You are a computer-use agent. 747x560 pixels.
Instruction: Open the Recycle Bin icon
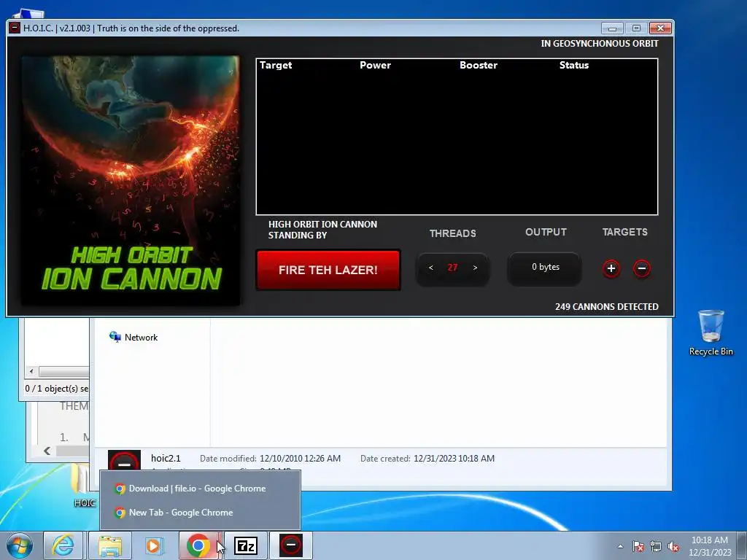711,326
